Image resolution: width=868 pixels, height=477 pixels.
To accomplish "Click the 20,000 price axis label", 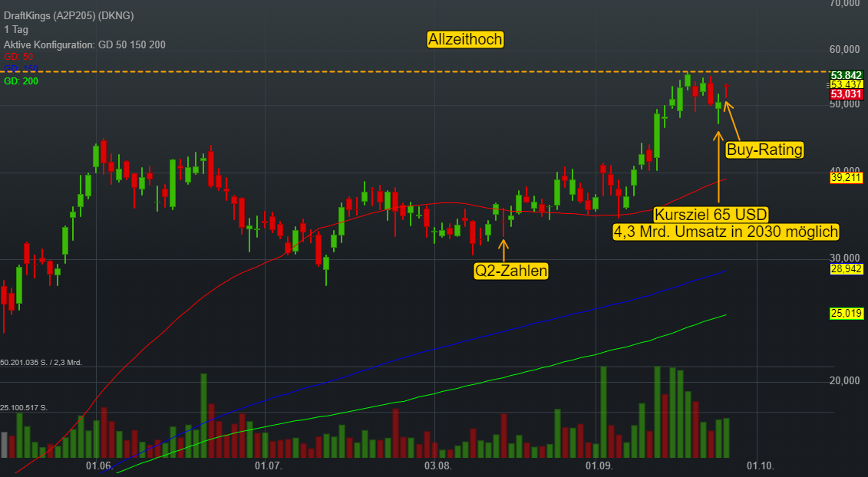I will [845, 380].
